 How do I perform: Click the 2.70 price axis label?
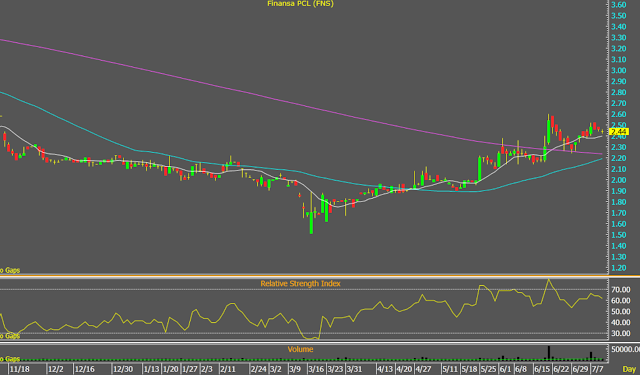point(619,103)
